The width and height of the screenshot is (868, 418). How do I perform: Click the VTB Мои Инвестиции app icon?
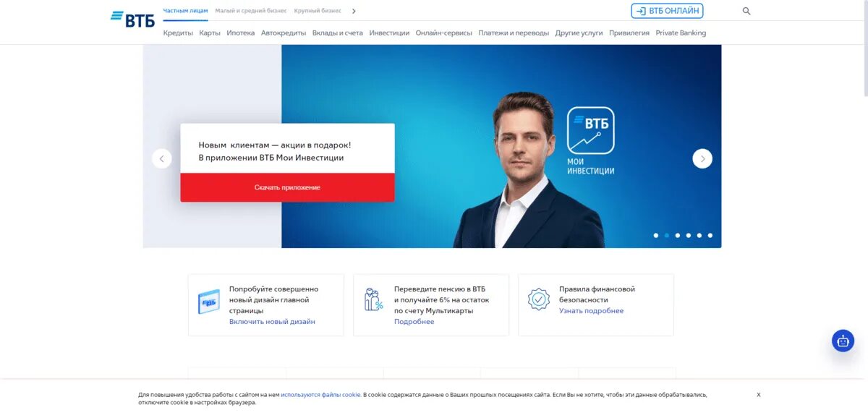(x=590, y=131)
